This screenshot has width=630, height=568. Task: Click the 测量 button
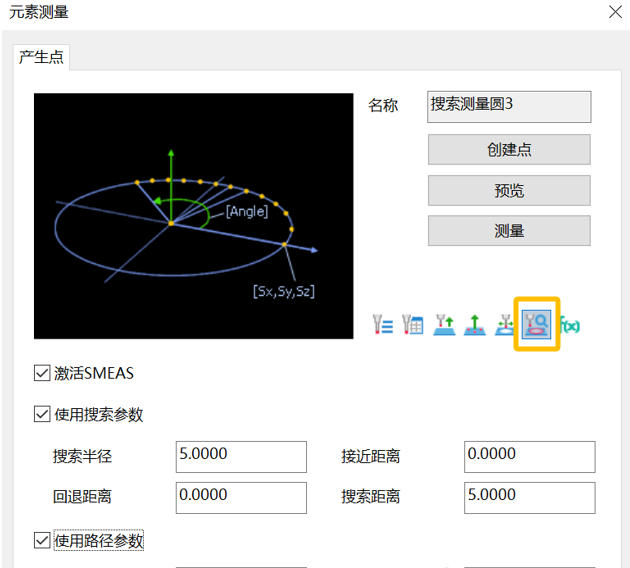pyautogui.click(x=509, y=230)
